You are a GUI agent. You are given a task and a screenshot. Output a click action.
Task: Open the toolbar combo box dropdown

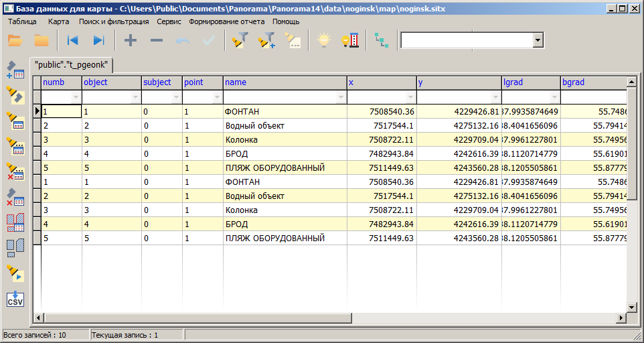538,41
